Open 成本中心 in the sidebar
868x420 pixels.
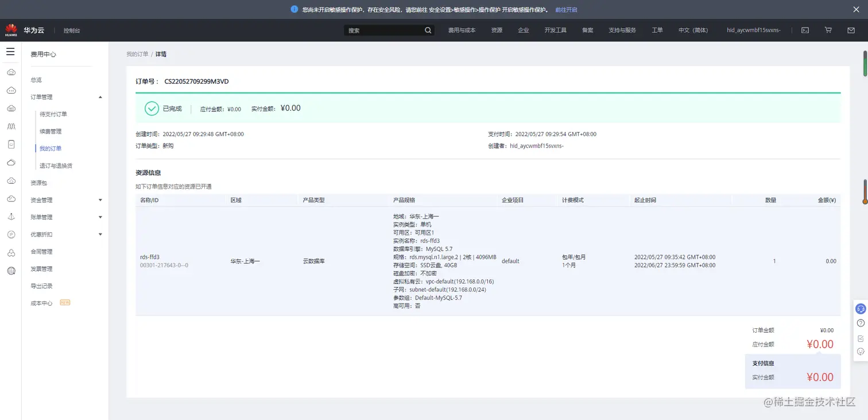point(41,304)
